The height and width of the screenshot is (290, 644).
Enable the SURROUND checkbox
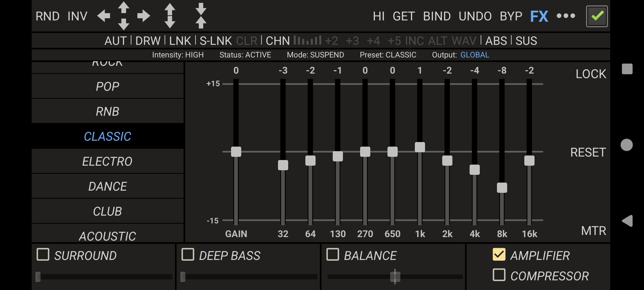43,255
